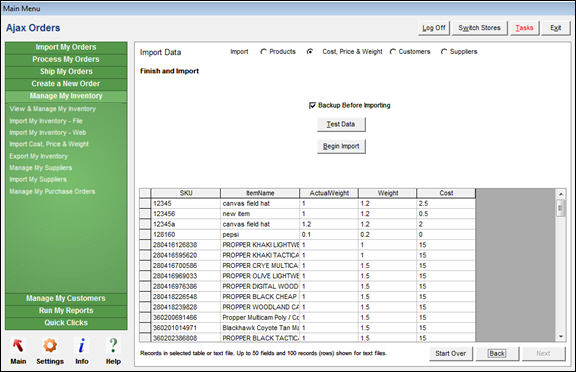Click the Begin Import button

click(x=341, y=146)
